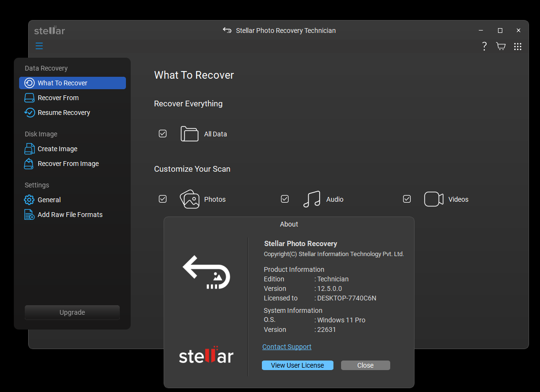The image size is (540, 392).
Task: Click the Stellar Photo Recovery Technician title
Action: click(x=286, y=31)
